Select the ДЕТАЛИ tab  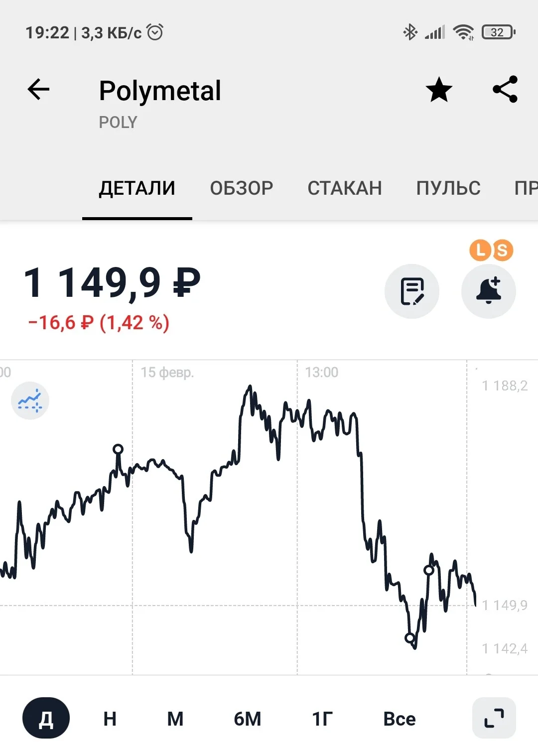click(x=137, y=188)
